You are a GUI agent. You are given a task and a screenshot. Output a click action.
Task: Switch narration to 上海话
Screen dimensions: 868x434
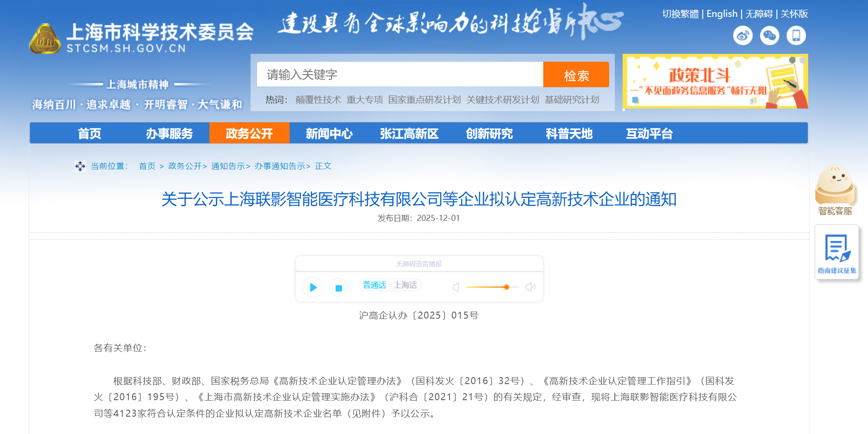coord(405,285)
